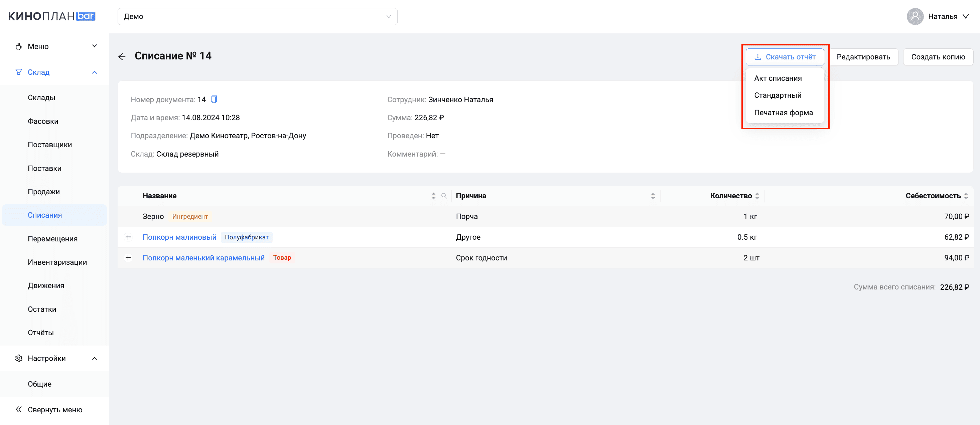This screenshot has height=425, width=980.
Task: Open the Попкорн малиновый link
Action: pos(179,237)
